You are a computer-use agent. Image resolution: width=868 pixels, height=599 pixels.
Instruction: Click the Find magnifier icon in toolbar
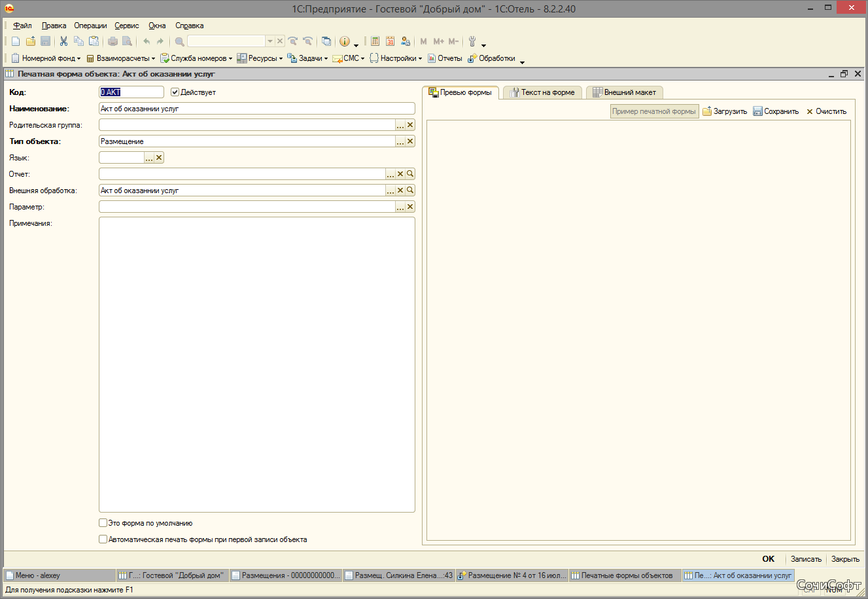(x=179, y=41)
